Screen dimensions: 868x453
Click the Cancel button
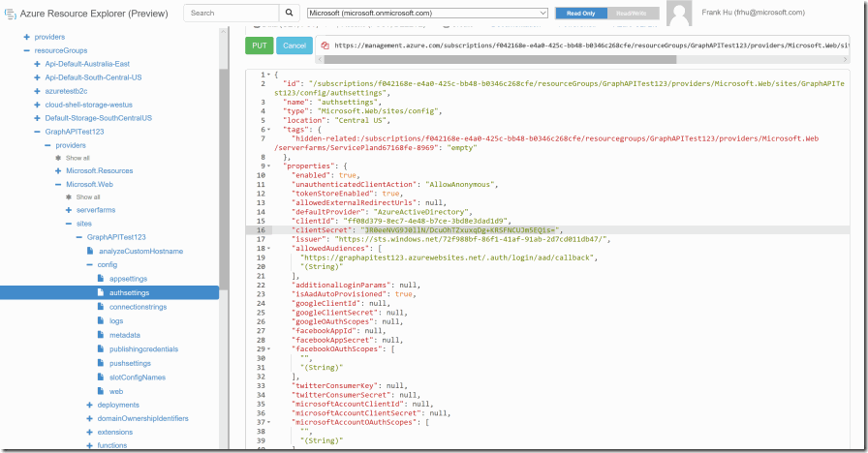click(294, 45)
